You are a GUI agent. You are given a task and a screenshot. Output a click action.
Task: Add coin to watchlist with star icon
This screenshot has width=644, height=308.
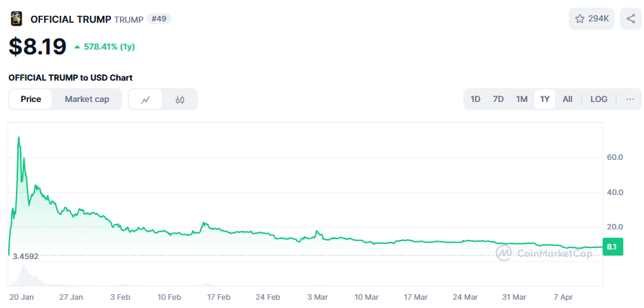click(591, 19)
